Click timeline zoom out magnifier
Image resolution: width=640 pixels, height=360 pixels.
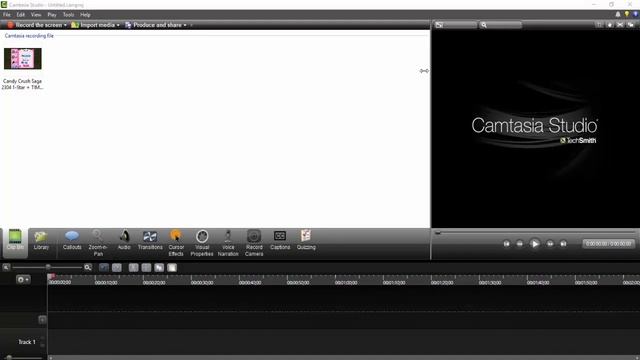[x=6, y=267]
